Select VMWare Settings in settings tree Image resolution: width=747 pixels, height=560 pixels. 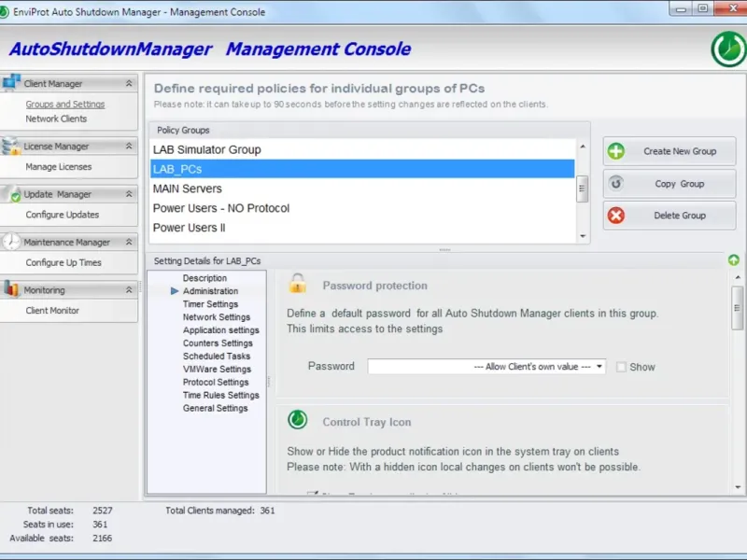(x=217, y=369)
